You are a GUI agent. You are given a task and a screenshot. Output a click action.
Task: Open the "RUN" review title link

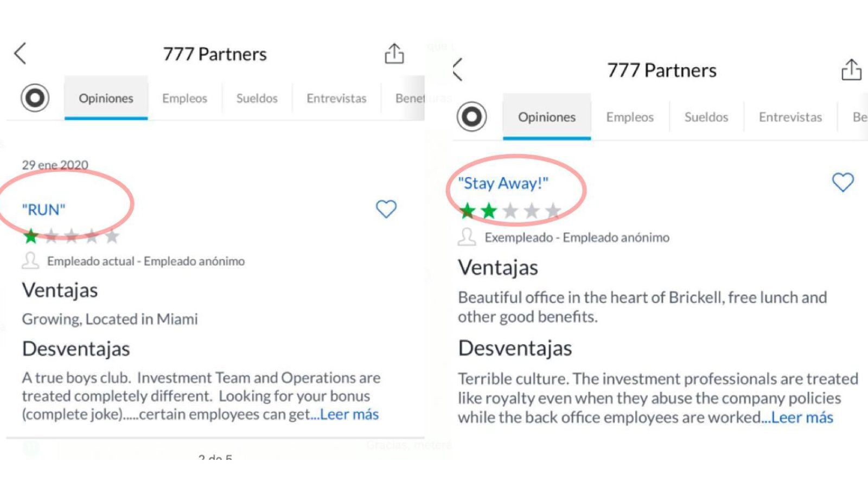click(x=43, y=210)
